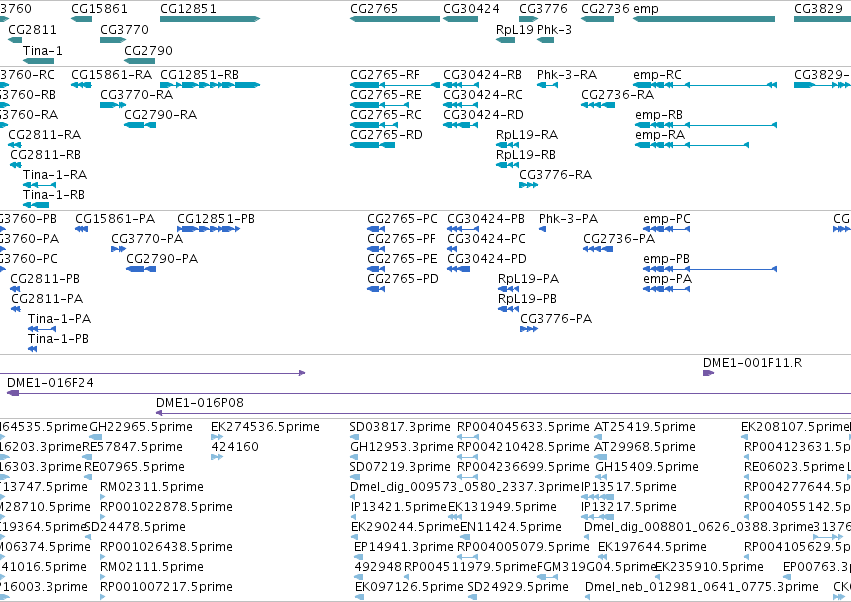The height and width of the screenshot is (602, 851).
Task: Click the RpL19 gene label
Action: click(x=515, y=29)
